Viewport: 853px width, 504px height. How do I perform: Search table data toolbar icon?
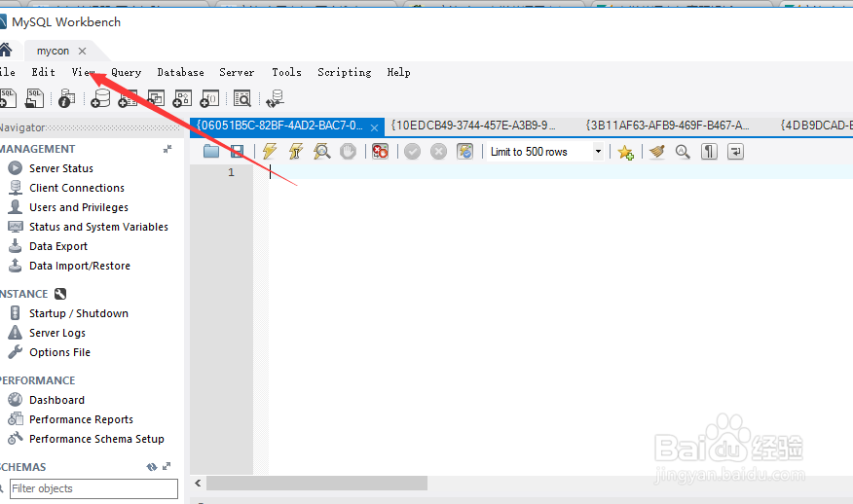click(x=242, y=98)
